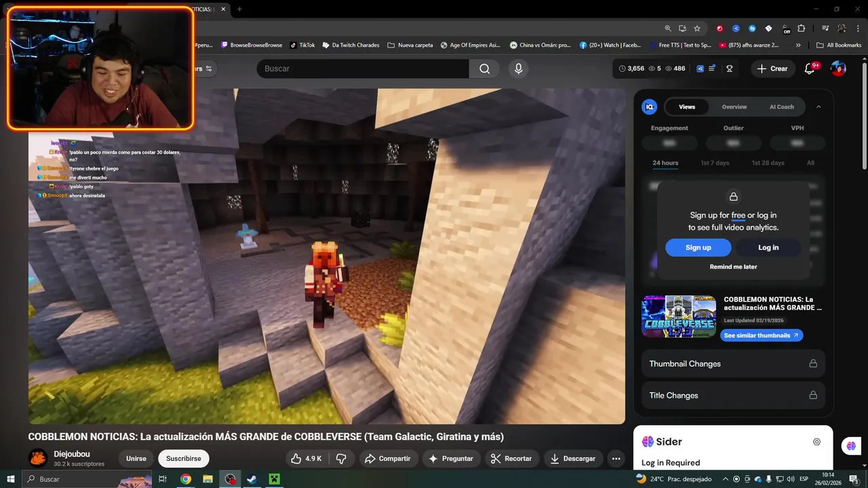Open the TikTok bookmark
868x488 pixels.
point(302,45)
